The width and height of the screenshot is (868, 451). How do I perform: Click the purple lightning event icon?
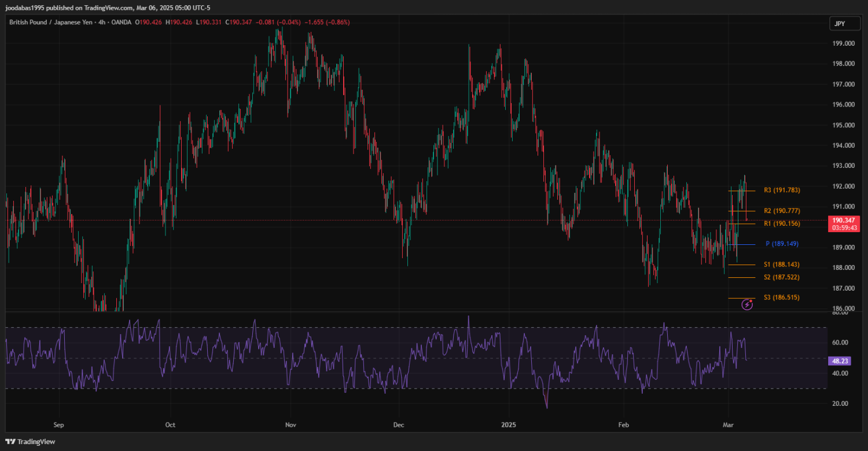tap(747, 304)
